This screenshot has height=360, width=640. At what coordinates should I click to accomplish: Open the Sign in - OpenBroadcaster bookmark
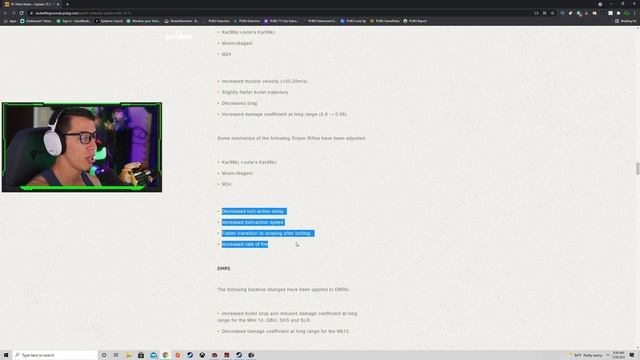73,21
